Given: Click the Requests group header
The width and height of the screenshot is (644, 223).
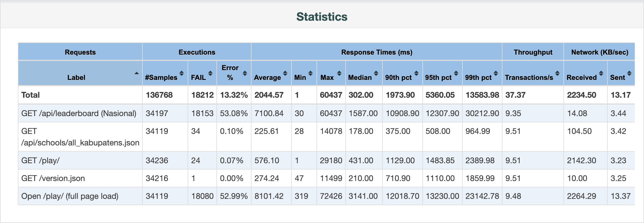Looking at the screenshot, I should click(x=80, y=52).
